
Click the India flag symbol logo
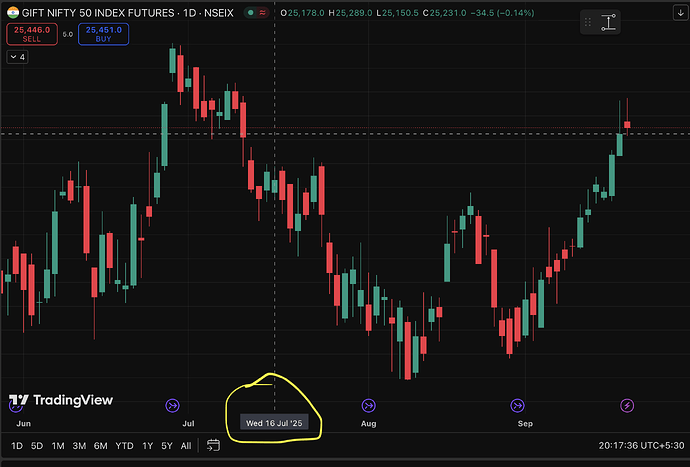[x=13, y=12]
